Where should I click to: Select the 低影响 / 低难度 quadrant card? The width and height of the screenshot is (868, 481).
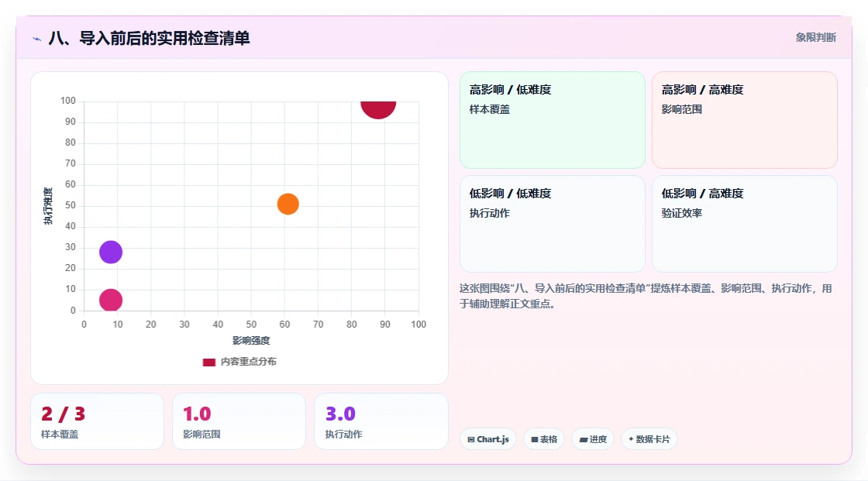point(553,224)
